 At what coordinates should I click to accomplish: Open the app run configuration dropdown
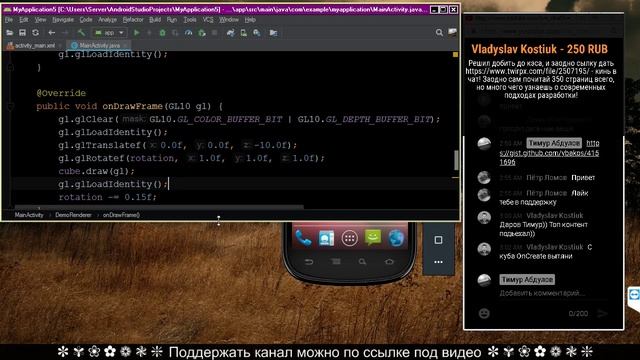click(x=109, y=33)
